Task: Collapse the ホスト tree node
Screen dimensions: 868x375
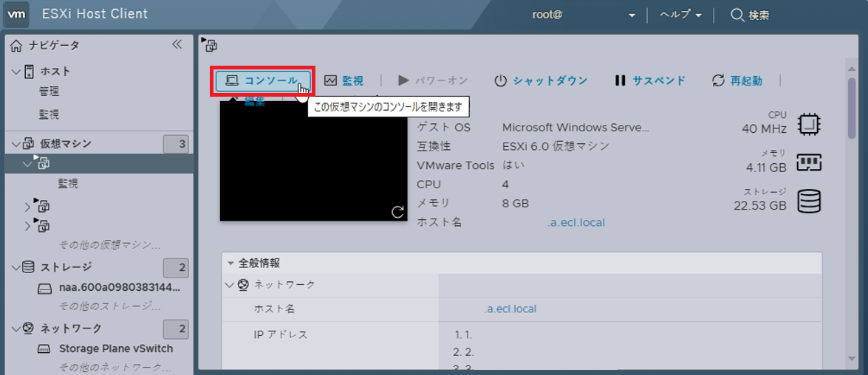Action: (x=16, y=72)
